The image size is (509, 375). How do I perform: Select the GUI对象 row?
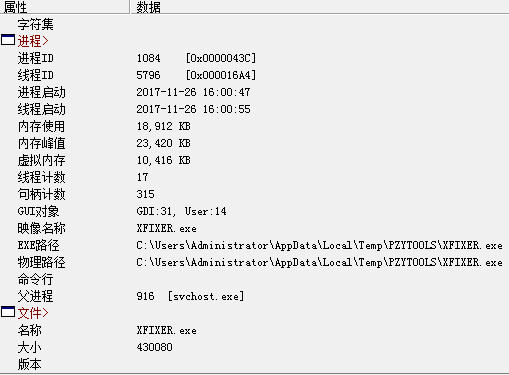pyautogui.click(x=254, y=211)
